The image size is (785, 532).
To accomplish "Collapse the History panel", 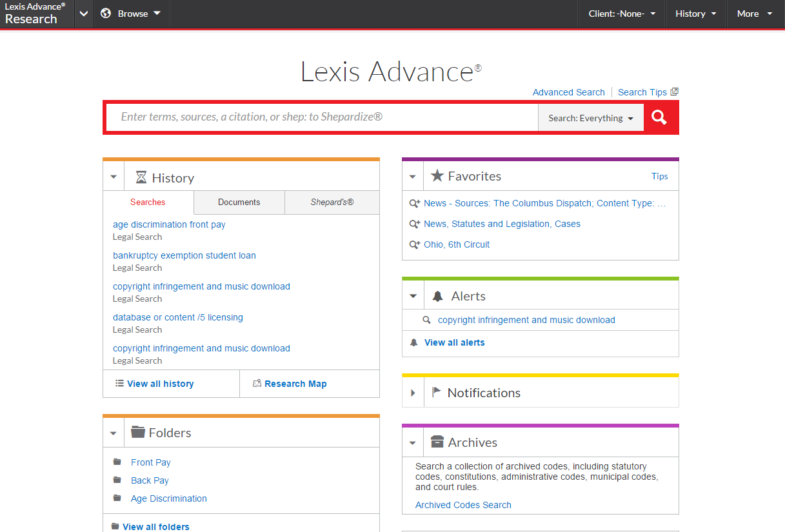I will click(x=114, y=177).
